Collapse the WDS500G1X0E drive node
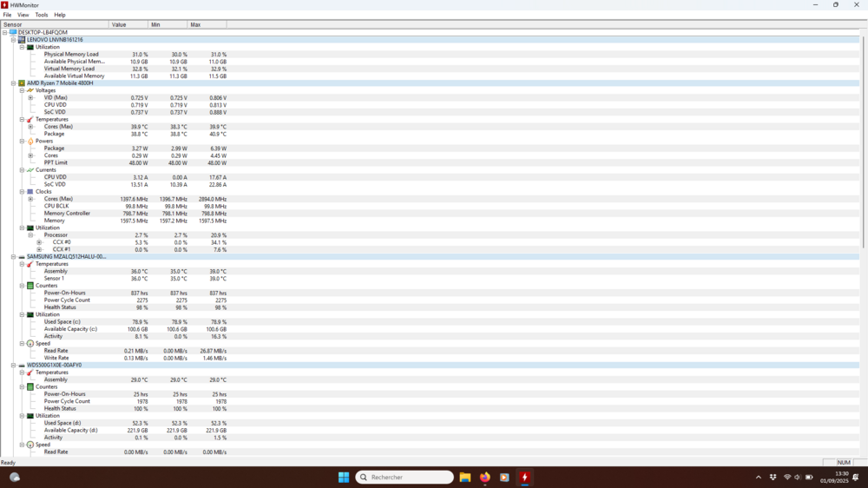The image size is (868, 488). click(13, 366)
